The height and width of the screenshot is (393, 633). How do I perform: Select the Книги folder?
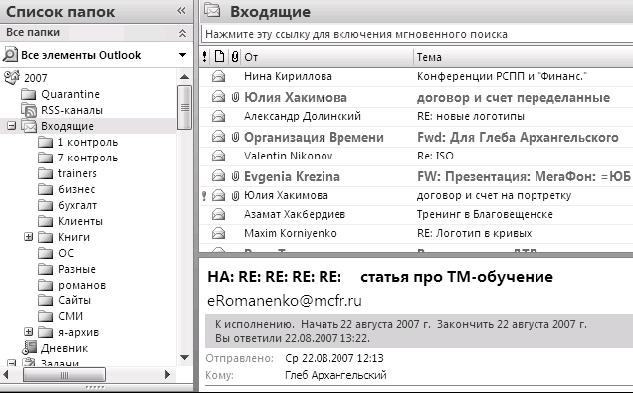pyautogui.click(x=73, y=237)
